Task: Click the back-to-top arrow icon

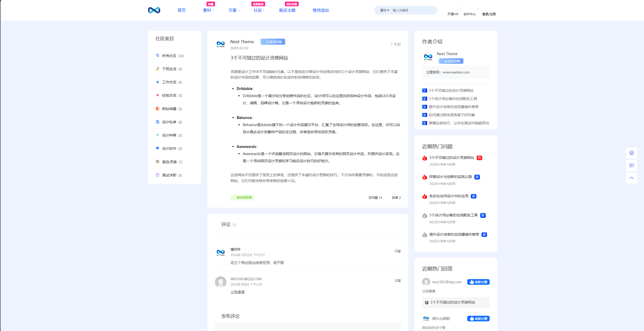Action: pyautogui.click(x=631, y=178)
